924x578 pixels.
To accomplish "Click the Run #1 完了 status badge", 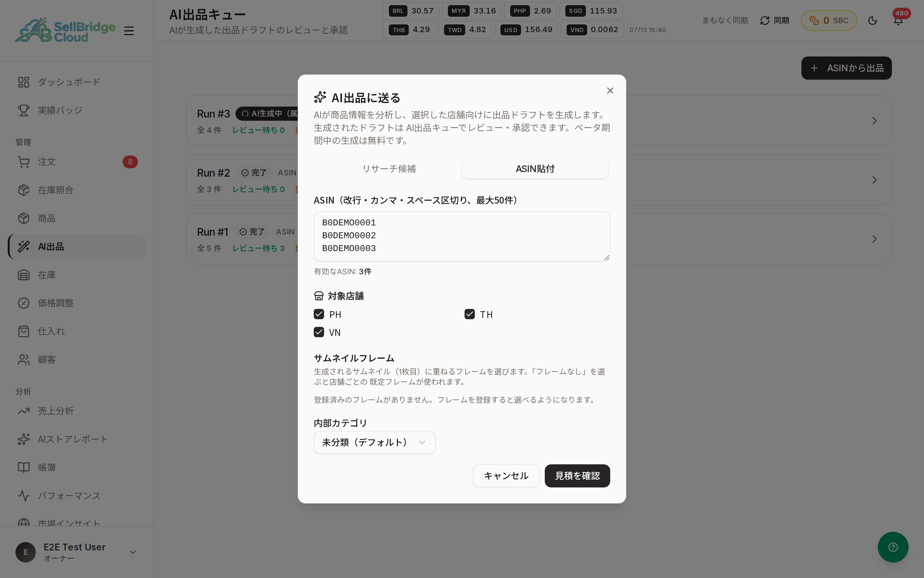I will (x=252, y=232).
